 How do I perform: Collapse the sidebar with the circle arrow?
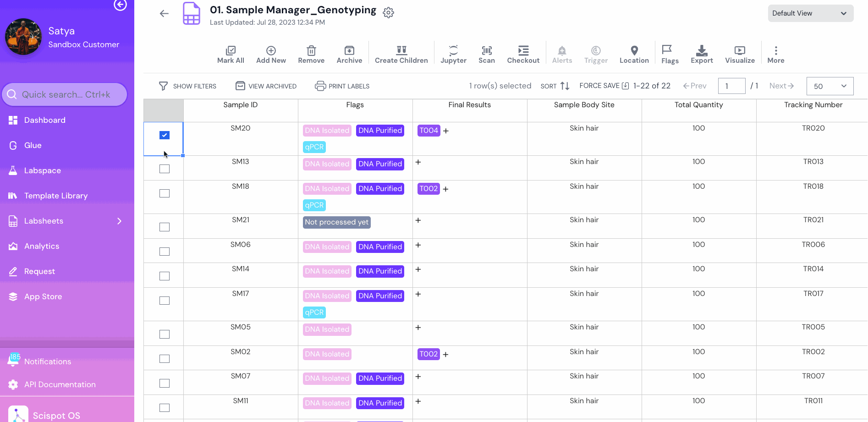point(120,5)
